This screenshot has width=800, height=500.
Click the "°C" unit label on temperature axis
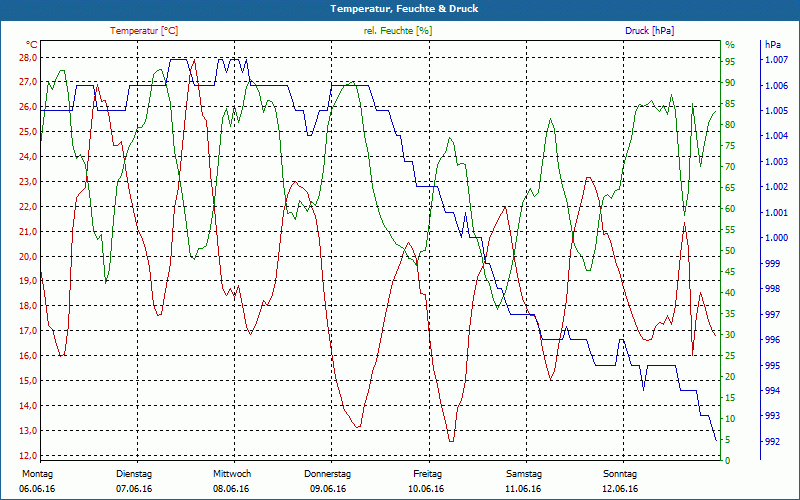pyautogui.click(x=31, y=44)
